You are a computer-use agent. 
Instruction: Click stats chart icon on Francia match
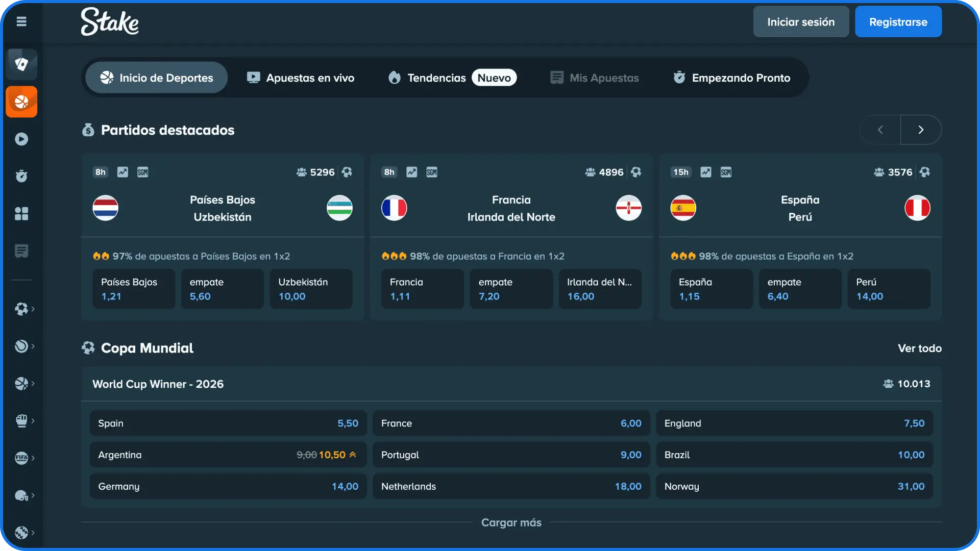coord(411,172)
